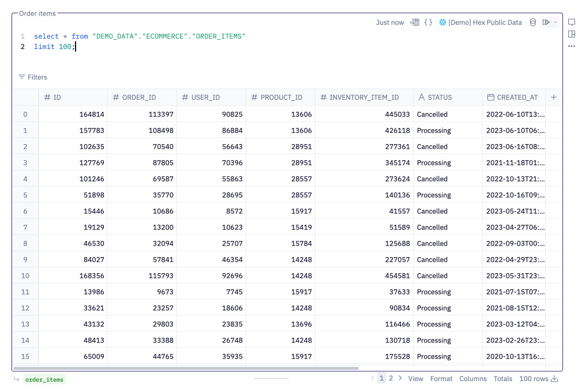Open the Columns menu
This screenshot has height=392, width=582.
pyautogui.click(x=473, y=379)
